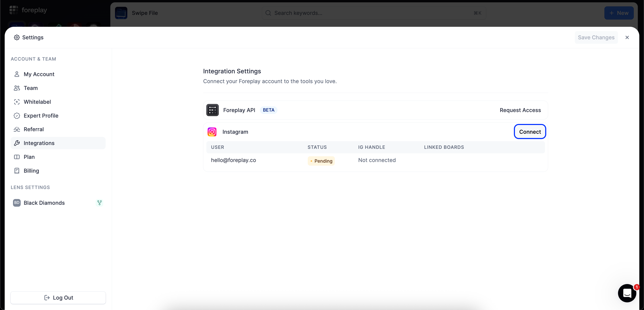Click the Settings gear icon in header
The height and width of the screenshot is (310, 644).
coord(17,37)
